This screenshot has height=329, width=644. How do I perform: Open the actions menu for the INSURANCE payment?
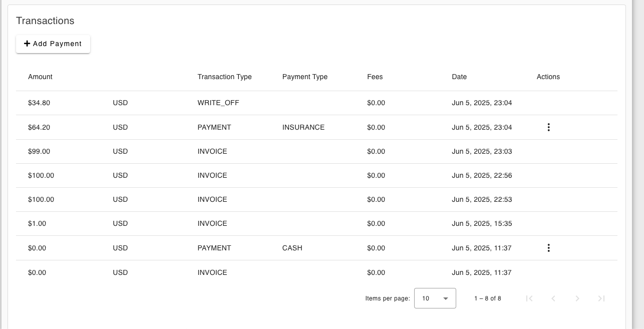click(548, 127)
